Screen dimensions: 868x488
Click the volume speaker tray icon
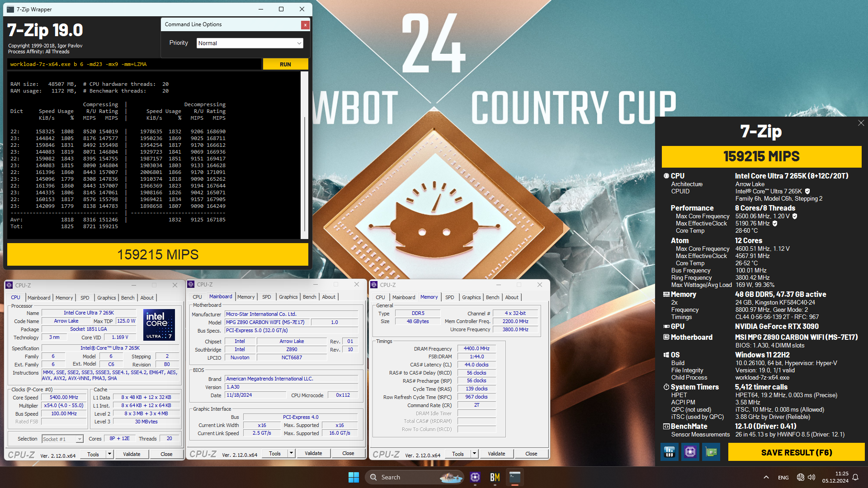pos(811,477)
